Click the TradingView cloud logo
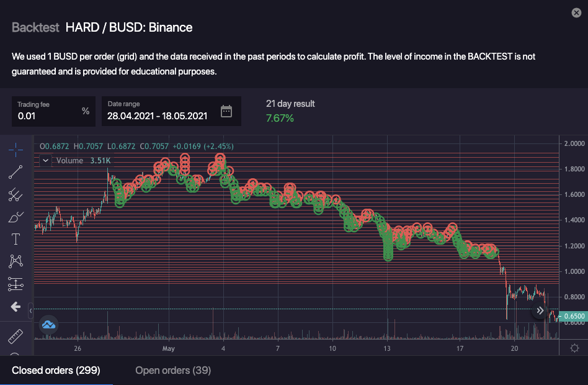Image resolution: width=588 pixels, height=385 pixels. pos(48,325)
